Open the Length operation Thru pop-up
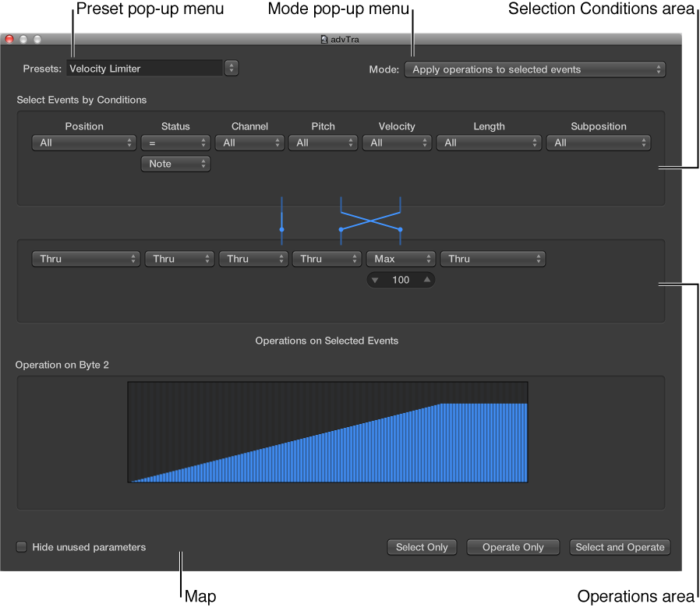The width and height of the screenshot is (700, 611). pyautogui.click(x=493, y=259)
